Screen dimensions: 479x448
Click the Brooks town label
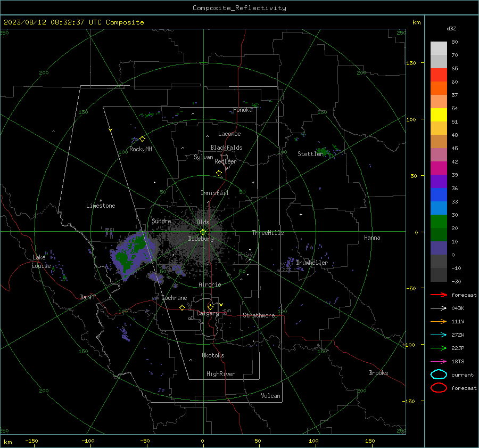378,373
